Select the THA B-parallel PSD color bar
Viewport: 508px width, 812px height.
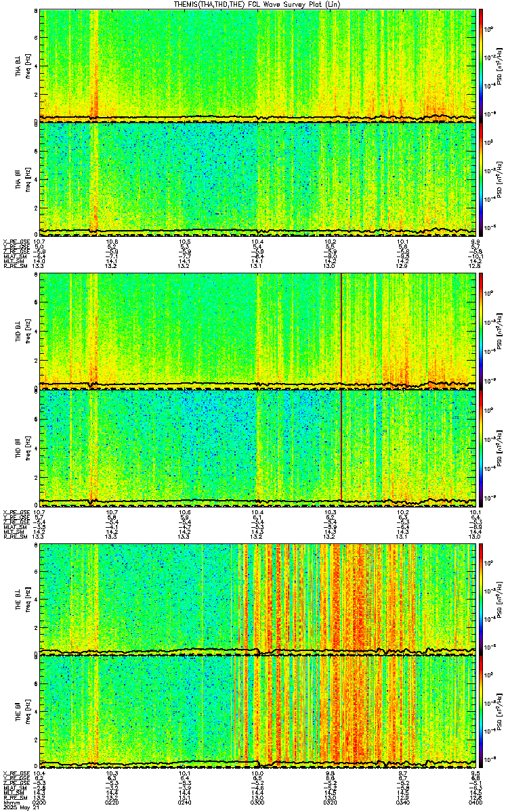(482, 178)
